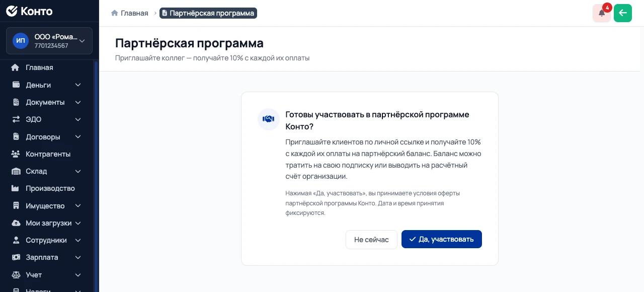
Task: Expand the Зарплата section chevron
Action: [x=78, y=257]
